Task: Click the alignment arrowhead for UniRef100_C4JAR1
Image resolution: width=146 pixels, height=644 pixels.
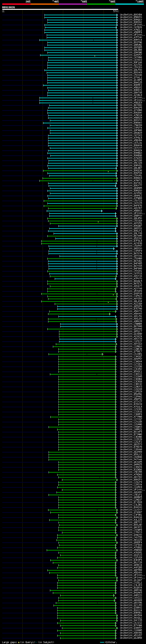Action: click(103, 354)
